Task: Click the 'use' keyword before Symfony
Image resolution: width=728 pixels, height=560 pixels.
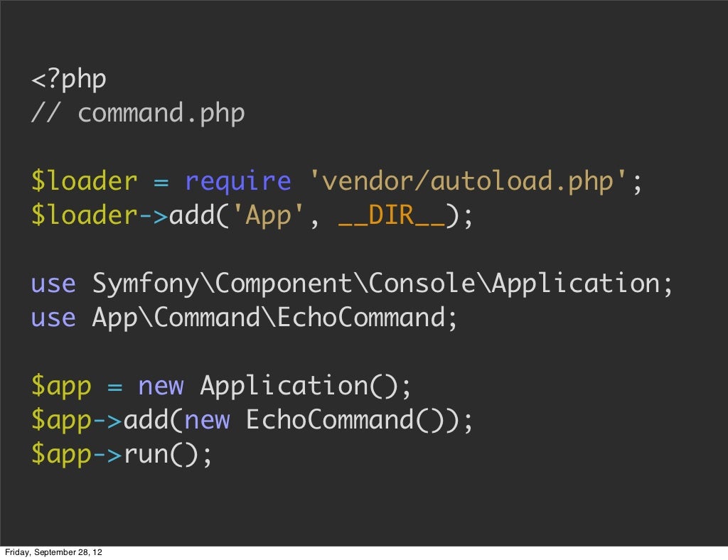Action: pos(53,284)
